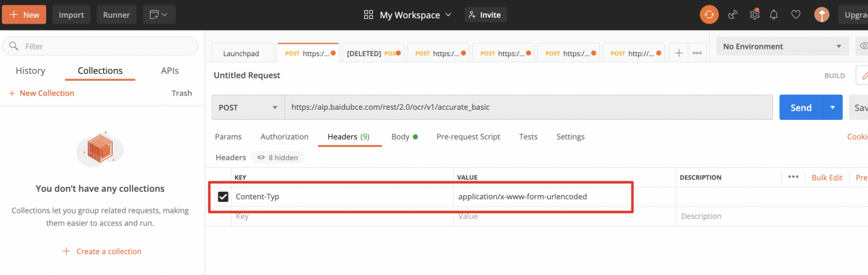868x275 pixels.
Task: Open the capture requests satellite icon
Action: [732, 14]
